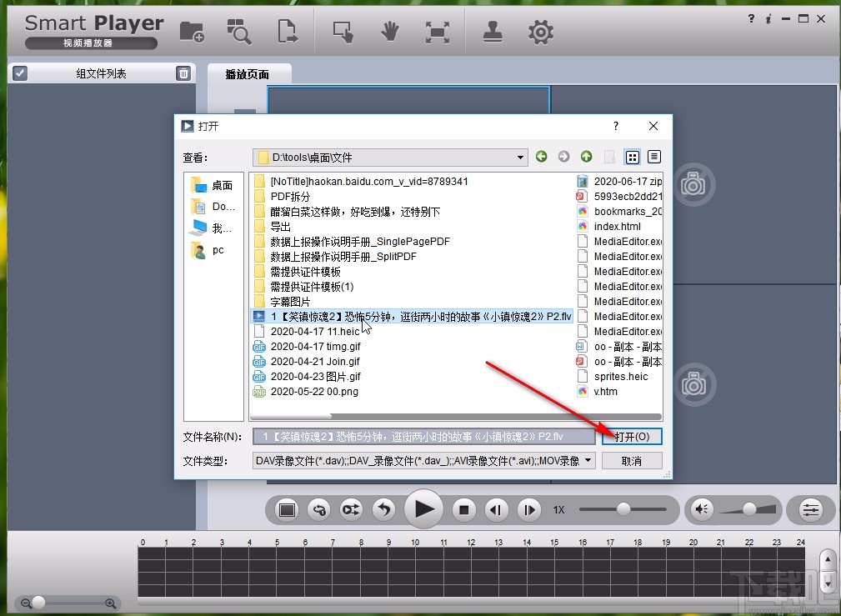Select My Computer shortcut in dialog sidebar
The image size is (841, 616).
213,228
